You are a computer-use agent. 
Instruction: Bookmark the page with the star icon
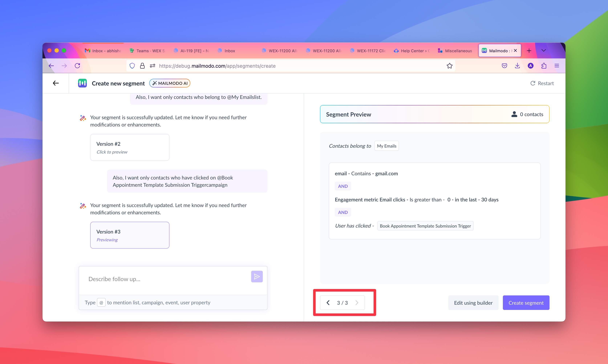[x=449, y=66]
